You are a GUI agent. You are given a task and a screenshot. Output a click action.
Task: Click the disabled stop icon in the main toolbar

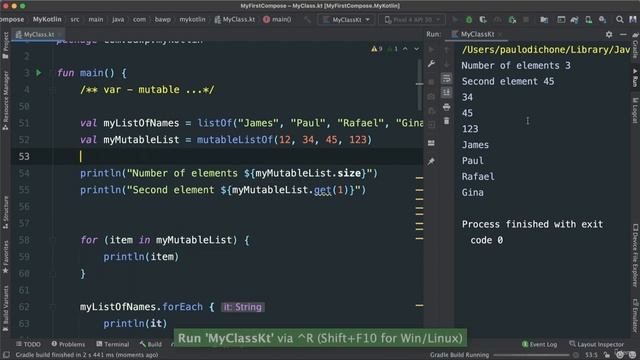(526, 20)
